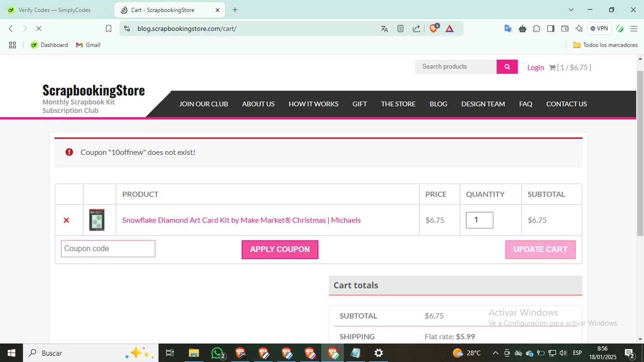
Task: Close the Cart ScrapbookingStore tab
Action: [217, 10]
